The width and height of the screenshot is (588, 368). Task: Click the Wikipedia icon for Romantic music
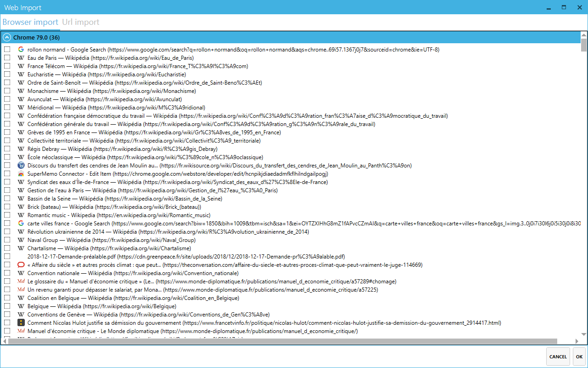(x=21, y=215)
